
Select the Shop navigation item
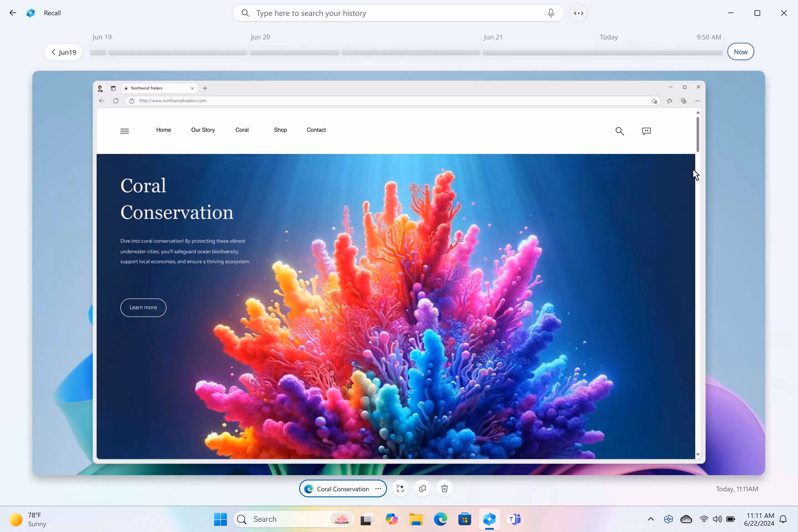(x=280, y=130)
